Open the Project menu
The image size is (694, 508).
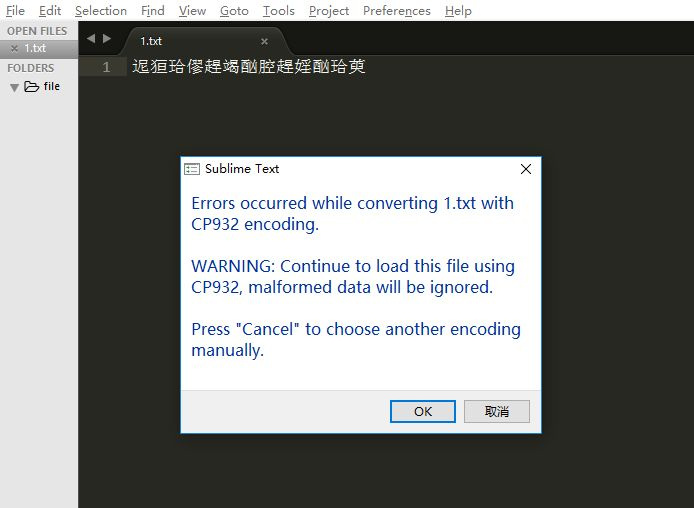coord(329,11)
